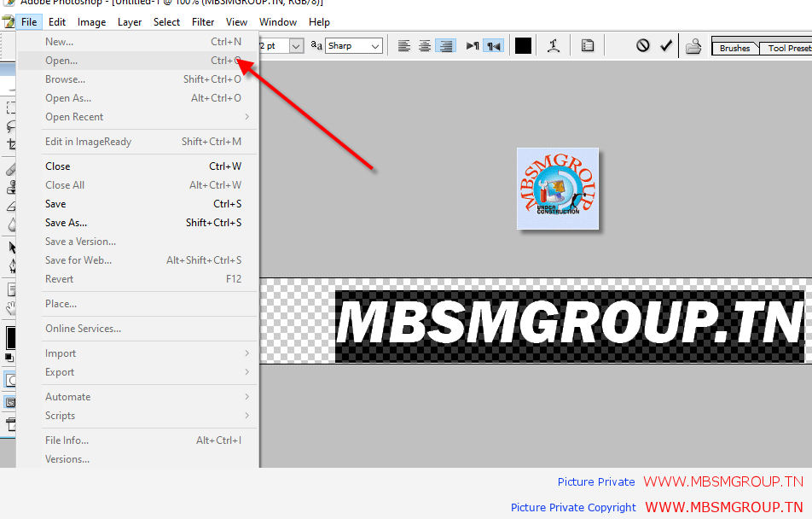This screenshot has width=812, height=519.
Task: Choose Online Services... menu entry
Action: coord(137,328)
